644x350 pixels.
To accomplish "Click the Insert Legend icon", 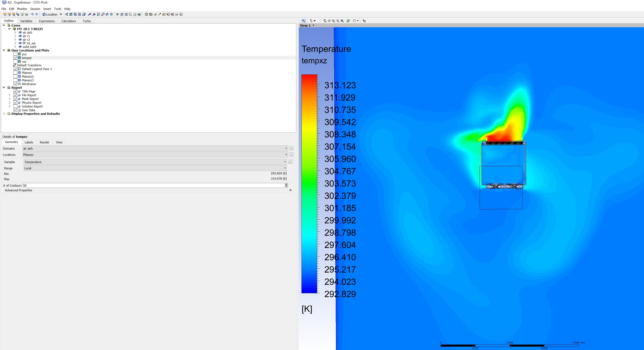I will pos(99,14).
